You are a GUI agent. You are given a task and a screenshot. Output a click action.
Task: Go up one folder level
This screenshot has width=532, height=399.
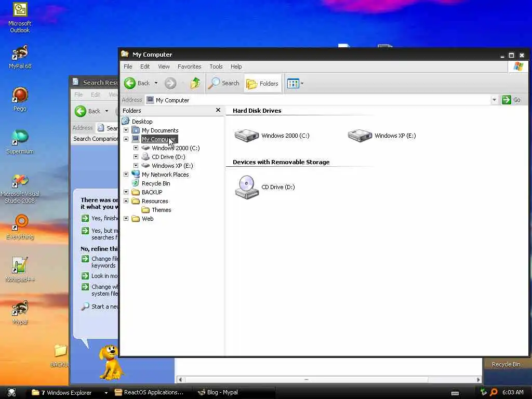click(195, 83)
